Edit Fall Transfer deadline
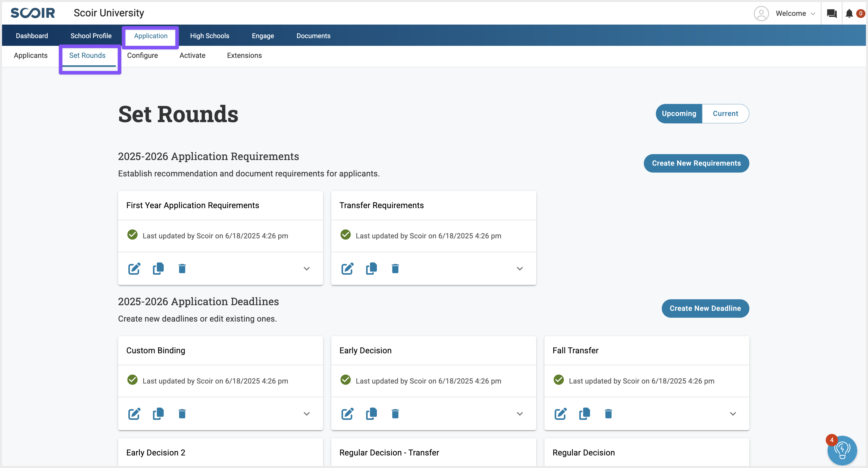This screenshot has height=468, width=868. tap(561, 414)
